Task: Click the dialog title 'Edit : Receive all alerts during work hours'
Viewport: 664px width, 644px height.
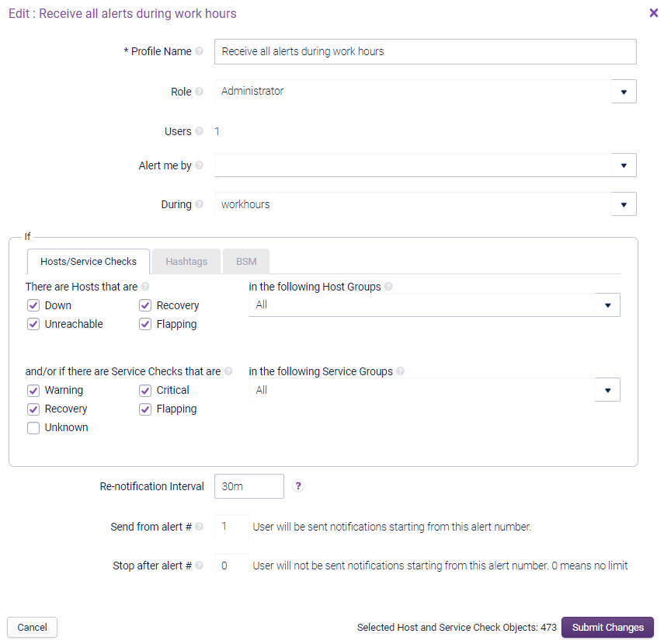Action: click(x=123, y=13)
